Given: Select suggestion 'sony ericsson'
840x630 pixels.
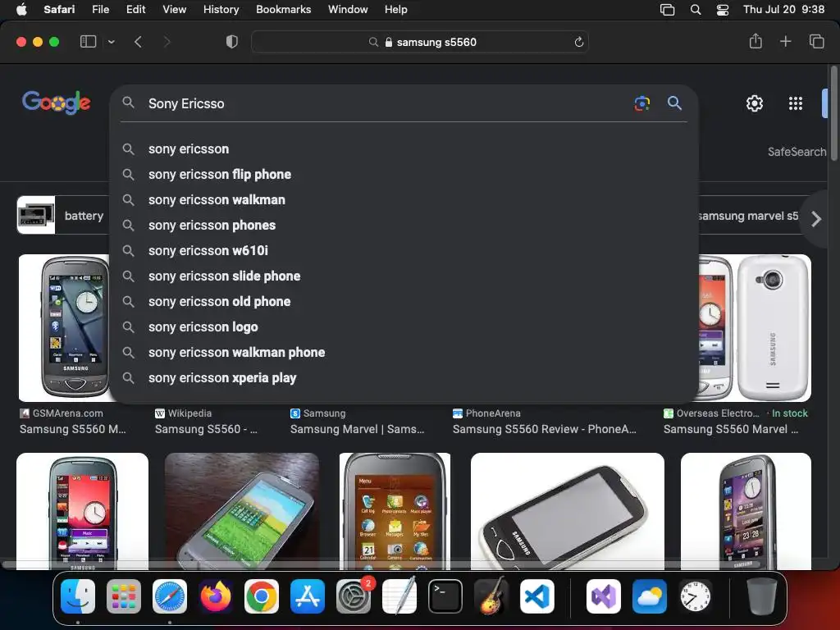Looking at the screenshot, I should pyautogui.click(x=404, y=149).
